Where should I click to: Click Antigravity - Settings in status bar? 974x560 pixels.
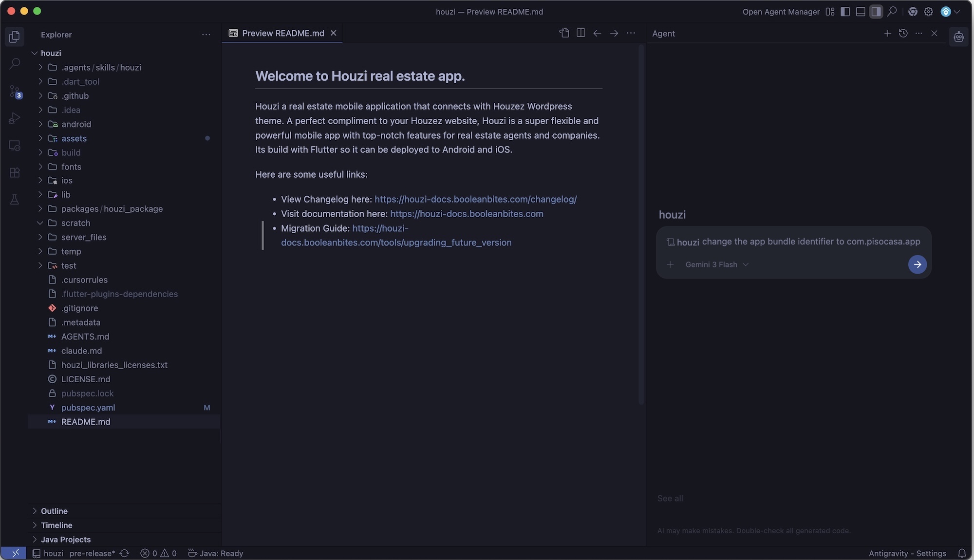point(907,553)
